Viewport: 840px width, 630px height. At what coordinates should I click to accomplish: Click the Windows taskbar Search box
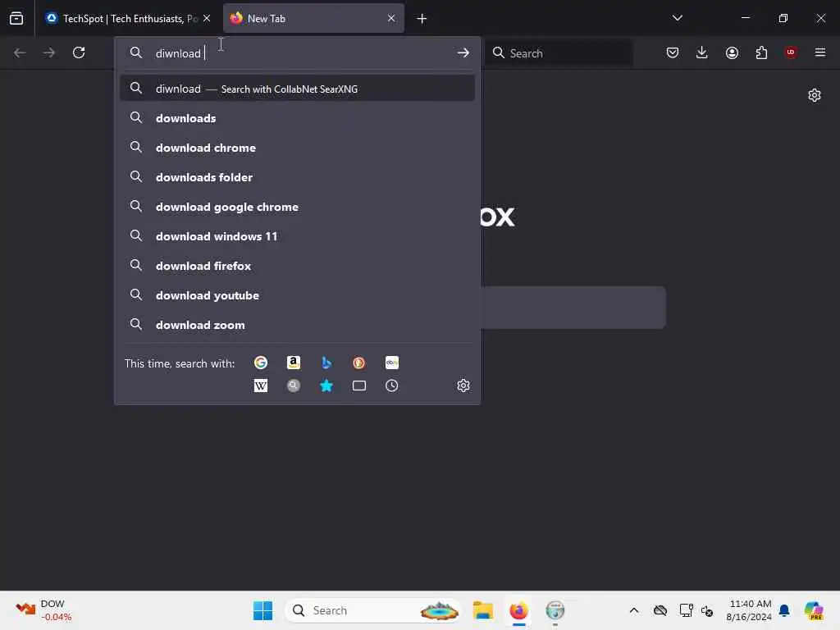tap(373, 610)
